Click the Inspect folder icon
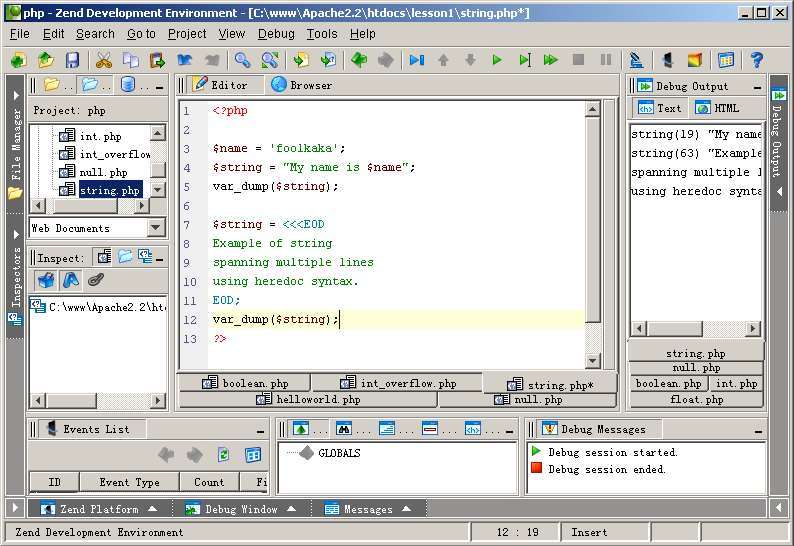The width and height of the screenshot is (794, 546). click(x=125, y=257)
